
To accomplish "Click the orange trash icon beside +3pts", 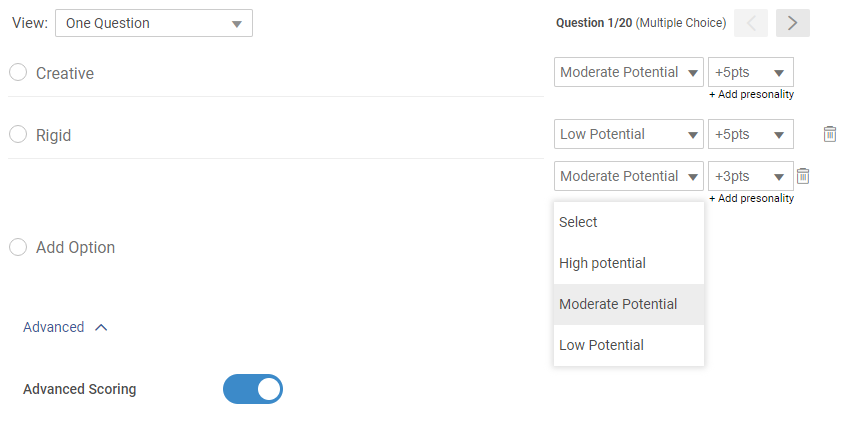I will 802,176.
